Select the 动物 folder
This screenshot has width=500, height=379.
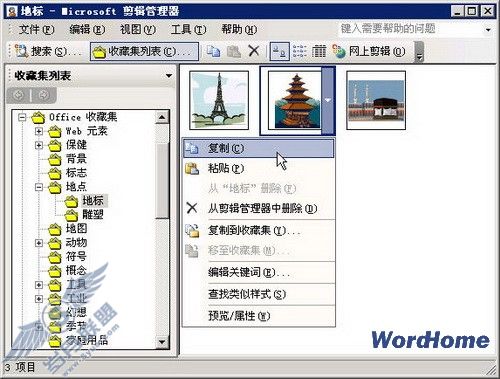point(68,243)
